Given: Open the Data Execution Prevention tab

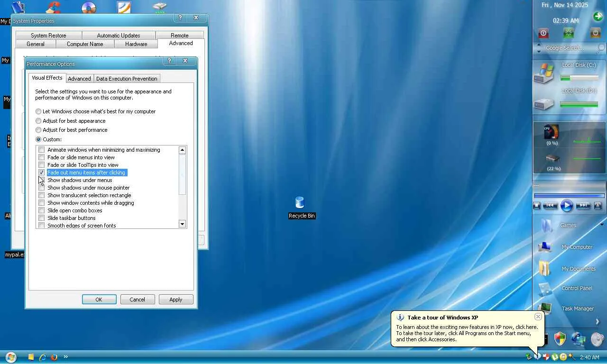Looking at the screenshot, I should (x=127, y=79).
